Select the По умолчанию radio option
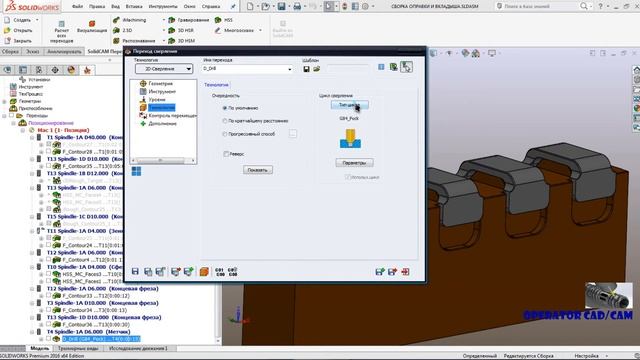Viewport: 640px width, 360px height. click(224, 108)
